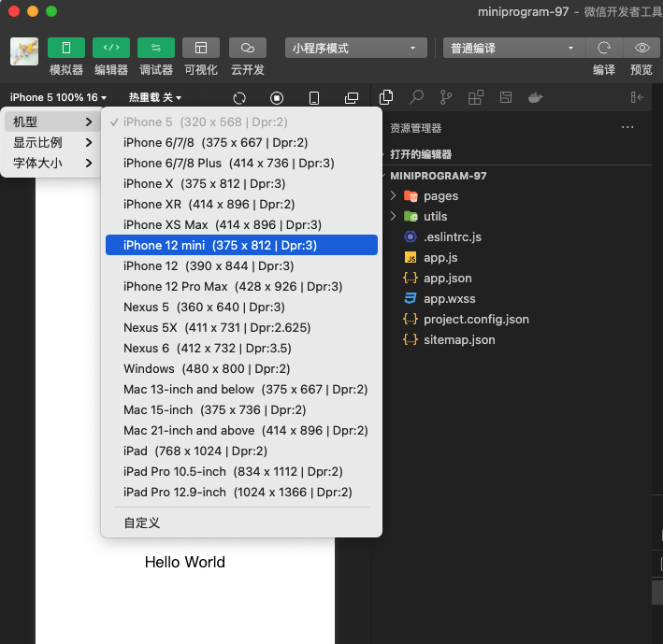663x644 pixels.
Task: Select iPhone 12 Pro Max device
Action: 241,287
